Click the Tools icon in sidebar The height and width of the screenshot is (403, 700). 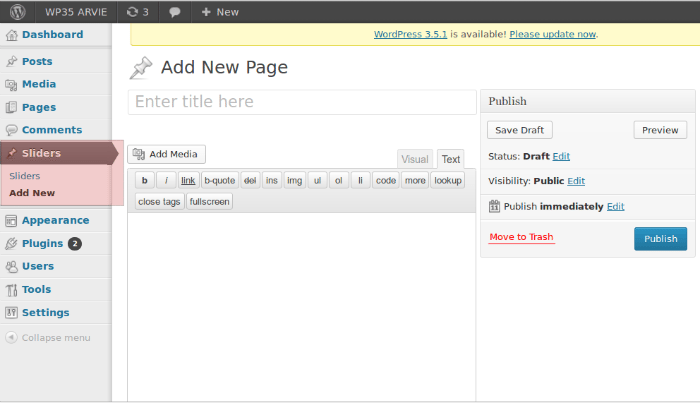coord(12,289)
